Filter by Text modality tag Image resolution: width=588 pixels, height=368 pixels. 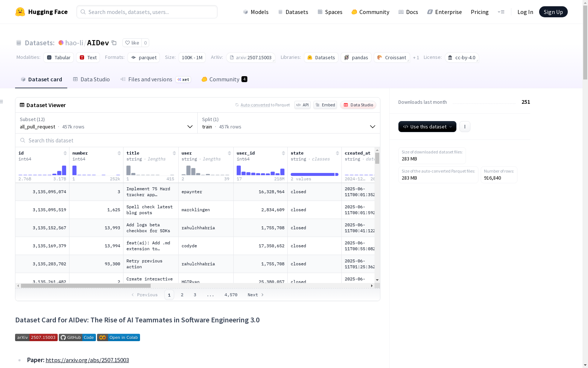[88, 57]
